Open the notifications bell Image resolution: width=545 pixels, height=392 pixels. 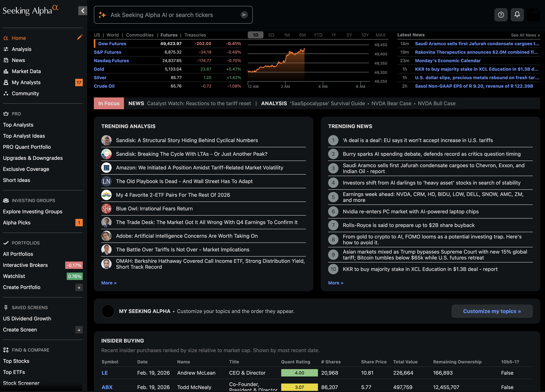[517, 15]
